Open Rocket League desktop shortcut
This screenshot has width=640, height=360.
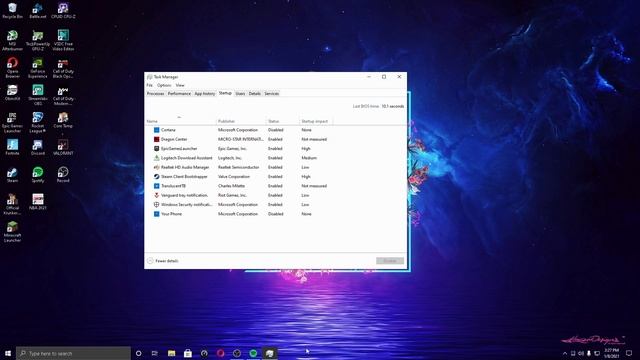[38, 122]
